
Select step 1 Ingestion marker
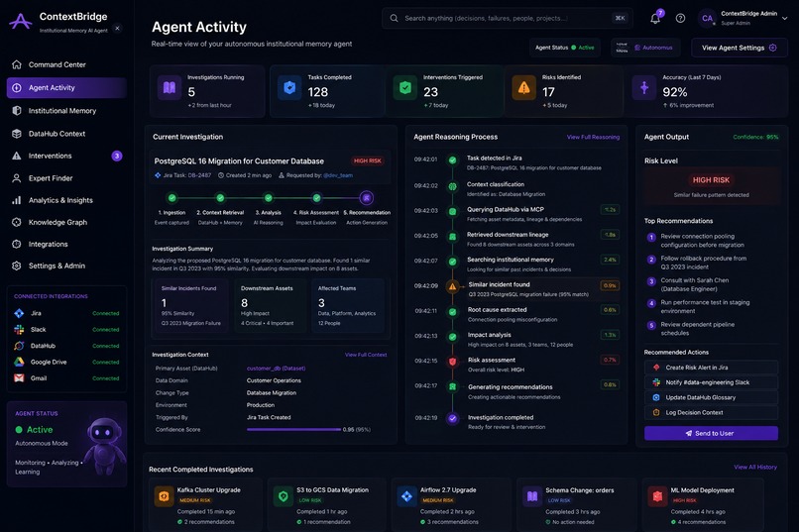click(x=171, y=197)
